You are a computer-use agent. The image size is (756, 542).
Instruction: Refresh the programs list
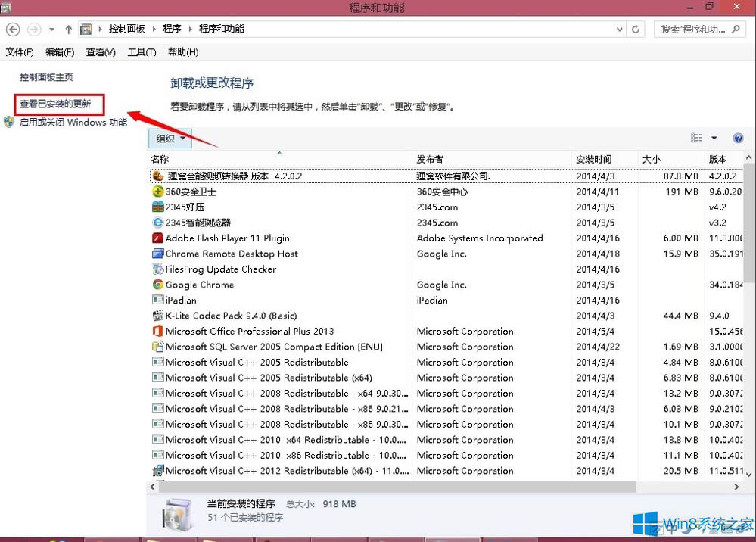636,30
